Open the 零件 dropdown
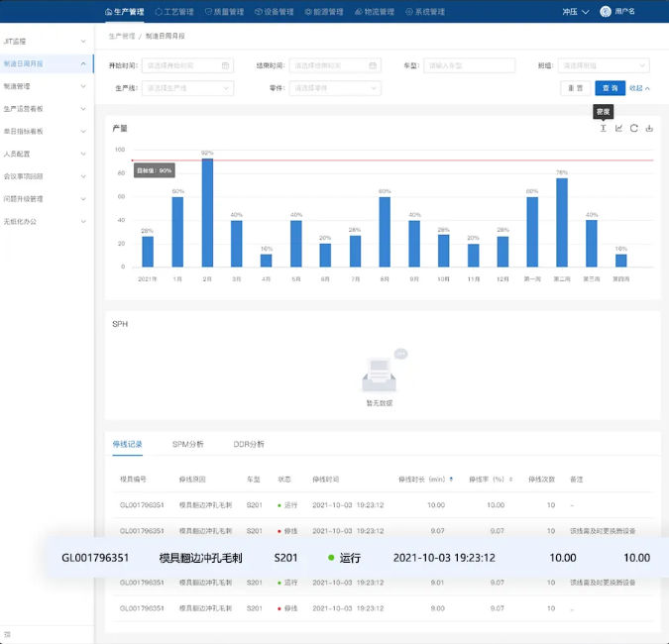Screen dimensions: 669x644 click(x=334, y=88)
